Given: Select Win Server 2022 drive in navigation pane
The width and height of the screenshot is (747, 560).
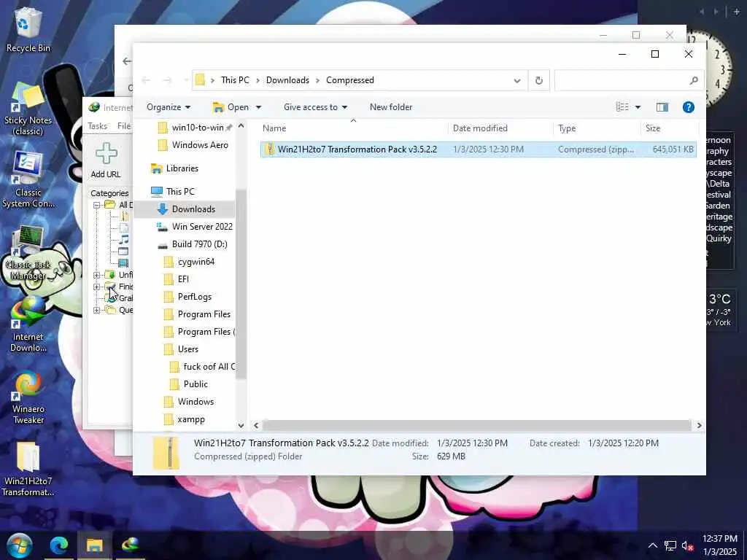Looking at the screenshot, I should coord(196,227).
